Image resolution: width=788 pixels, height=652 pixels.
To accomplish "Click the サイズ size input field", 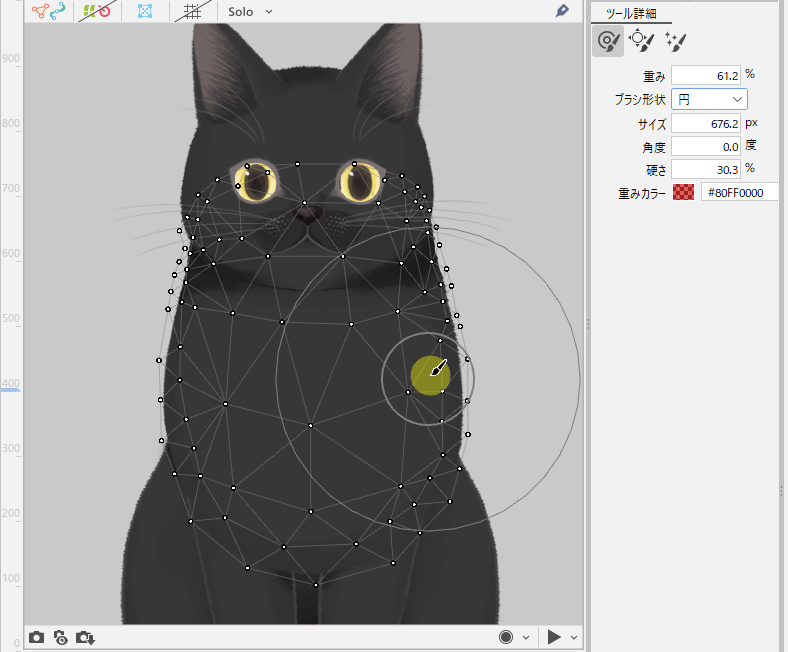I will pyautogui.click(x=704, y=123).
